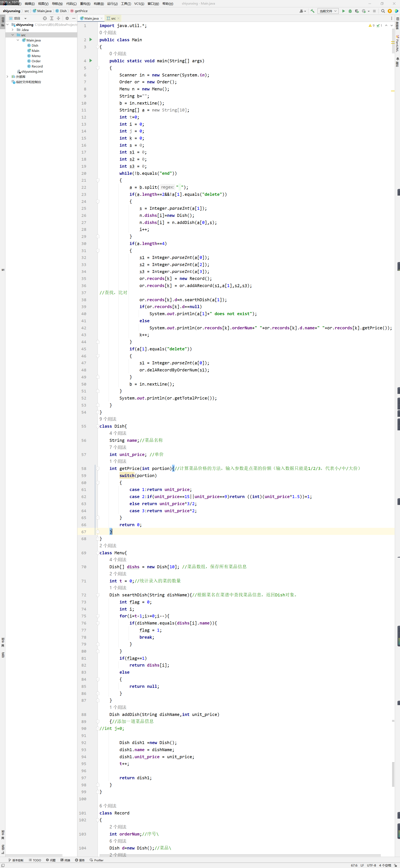Screen dimensions: 400x868
Task: Open the 运行(U) menu
Action: click(112, 4)
